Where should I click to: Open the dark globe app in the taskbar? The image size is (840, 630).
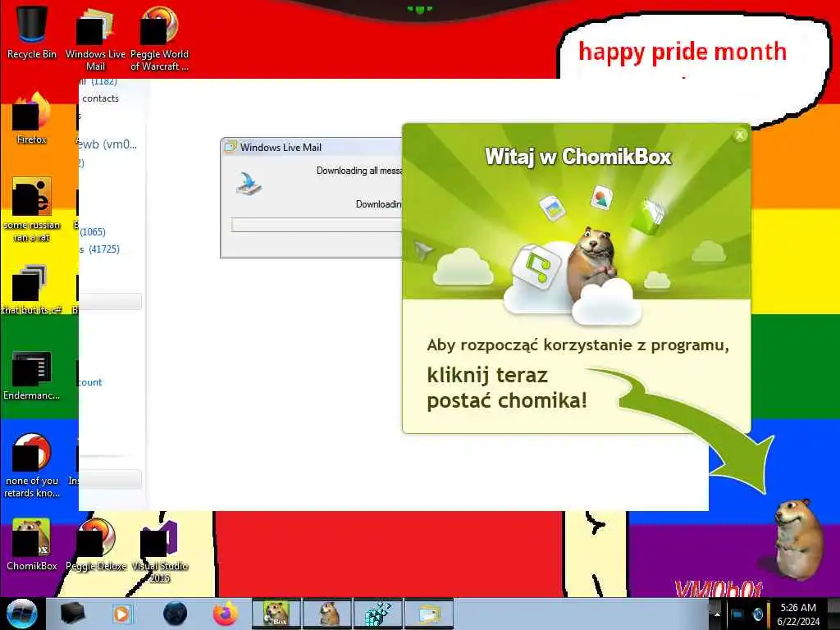pos(175,614)
